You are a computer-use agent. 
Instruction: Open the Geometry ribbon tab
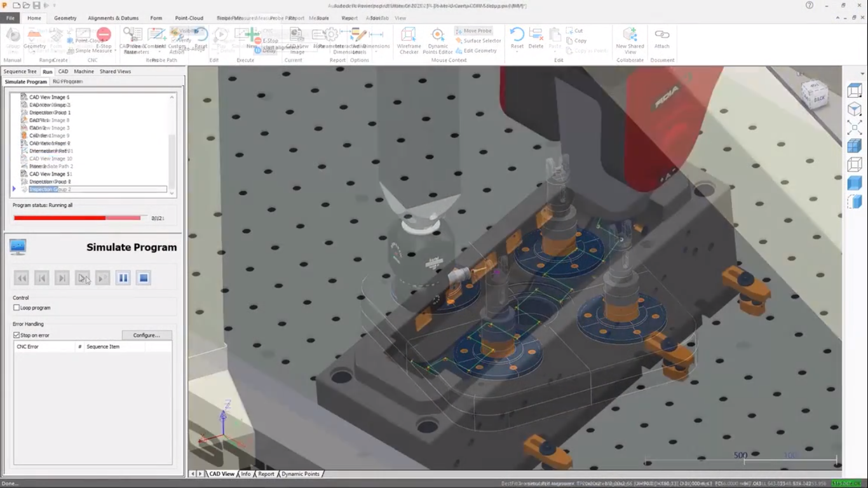(x=65, y=18)
